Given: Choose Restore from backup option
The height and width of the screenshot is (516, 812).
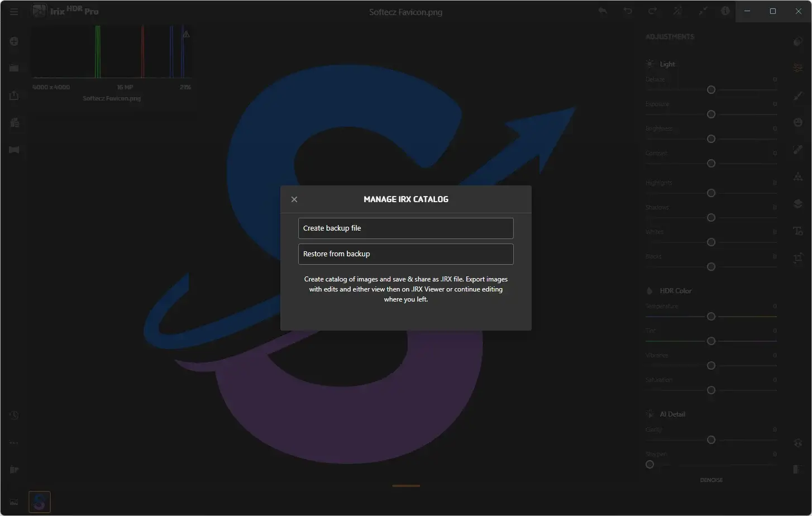Looking at the screenshot, I should coord(405,254).
